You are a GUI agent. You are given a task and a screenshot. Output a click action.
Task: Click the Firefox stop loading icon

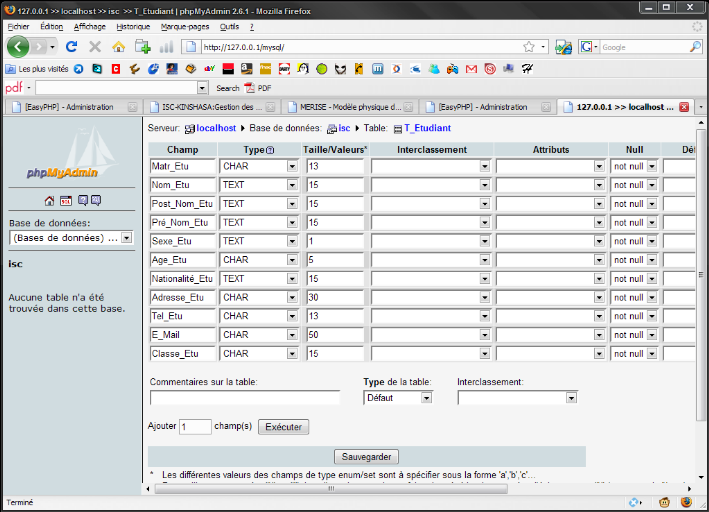pyautogui.click(x=95, y=47)
